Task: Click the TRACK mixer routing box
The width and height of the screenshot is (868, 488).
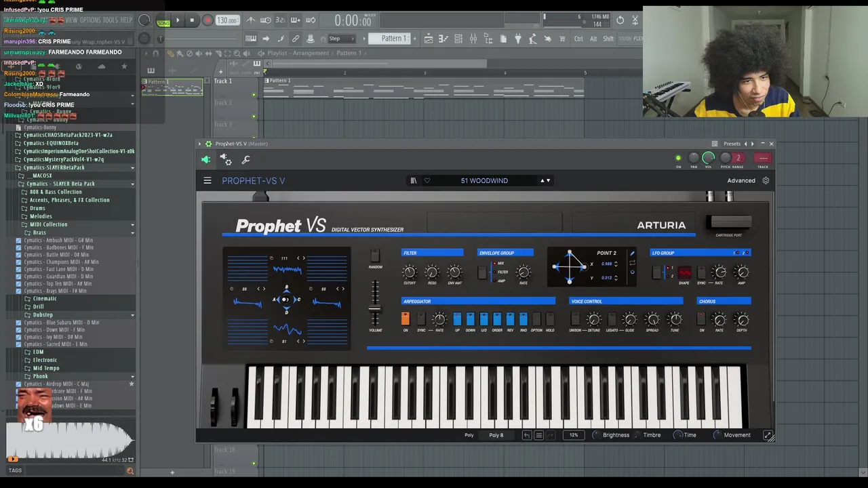Action: pyautogui.click(x=763, y=158)
